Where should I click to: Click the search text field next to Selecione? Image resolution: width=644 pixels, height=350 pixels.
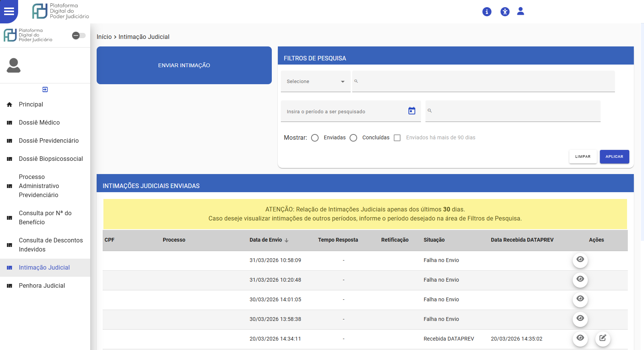click(x=484, y=81)
